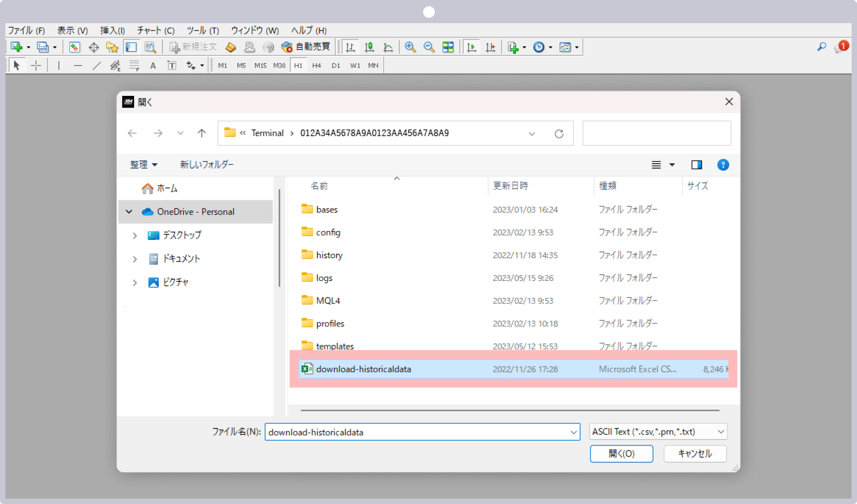Select the horizontal line drawing tool
This screenshot has height=504, width=857.
[78, 66]
